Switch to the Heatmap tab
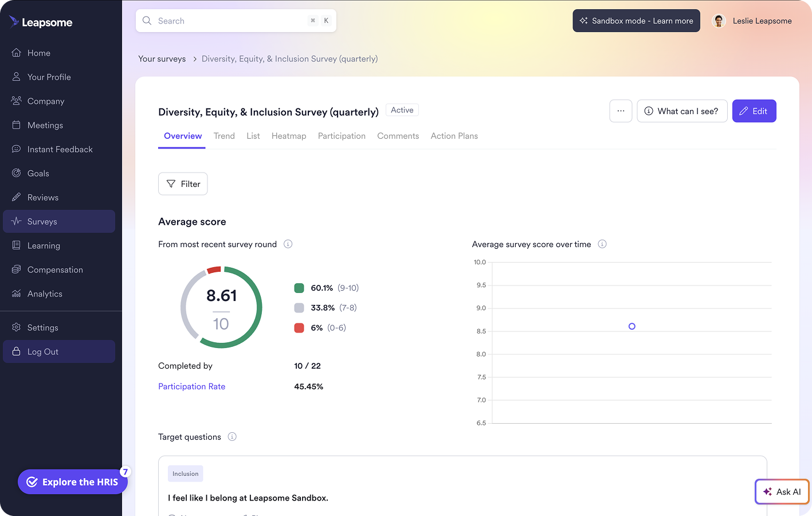This screenshot has height=516, width=812. (x=289, y=136)
